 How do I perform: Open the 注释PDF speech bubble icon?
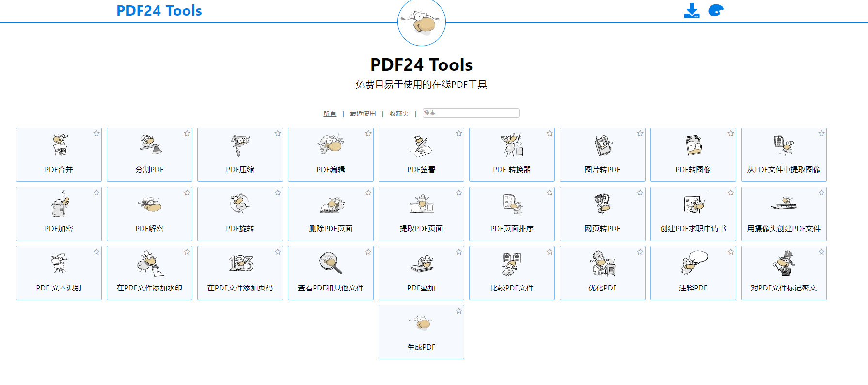tap(694, 262)
